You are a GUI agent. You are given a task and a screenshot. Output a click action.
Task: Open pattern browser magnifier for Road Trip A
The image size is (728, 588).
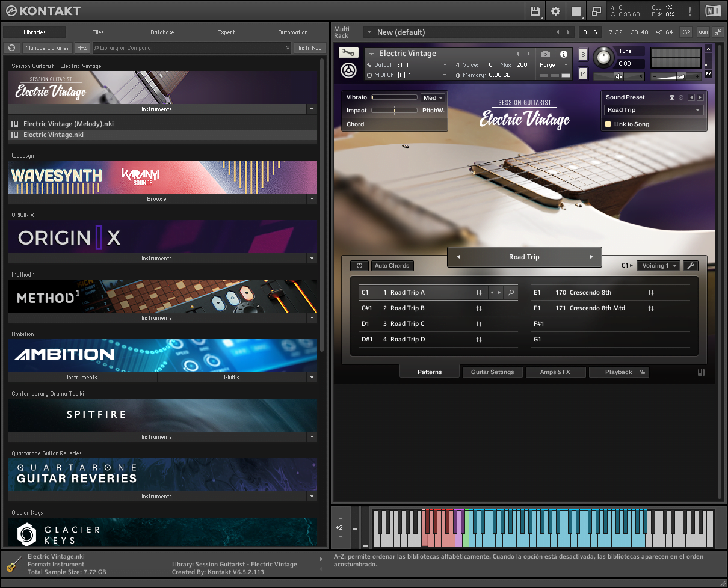[511, 293]
